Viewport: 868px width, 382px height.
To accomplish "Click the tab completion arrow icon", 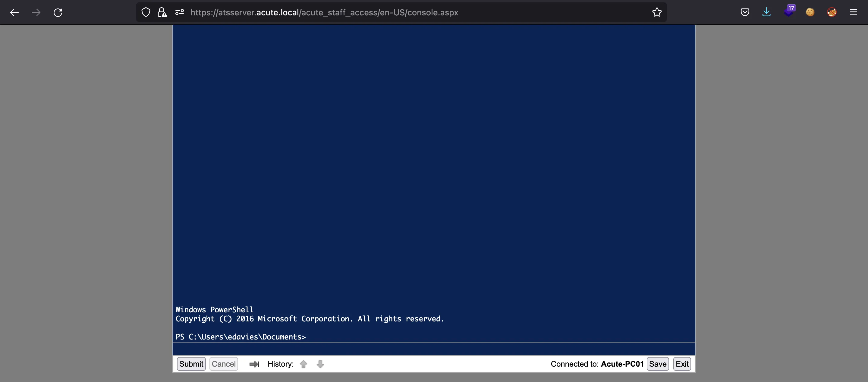I will point(254,364).
